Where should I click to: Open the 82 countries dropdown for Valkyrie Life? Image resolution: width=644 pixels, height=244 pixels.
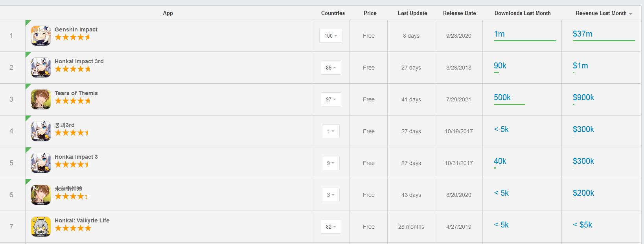[x=331, y=227]
